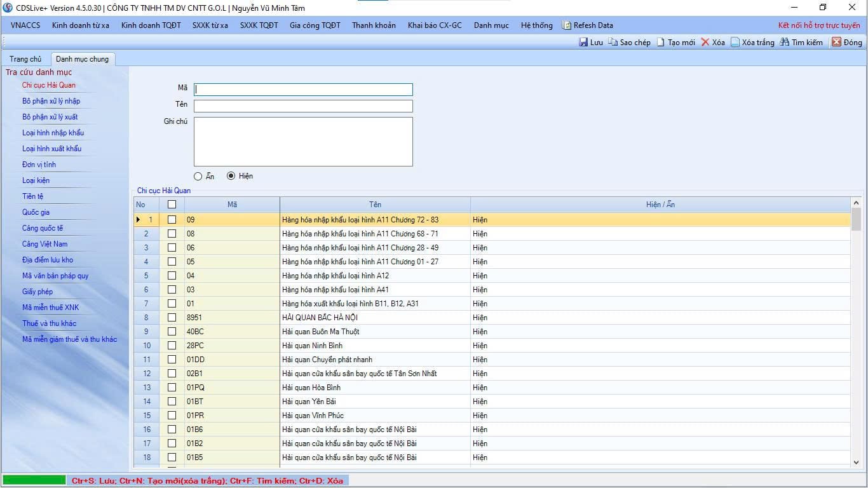Image resolution: width=868 pixels, height=488 pixels.
Task: Click the Refesh Data icon
Action: (x=567, y=25)
